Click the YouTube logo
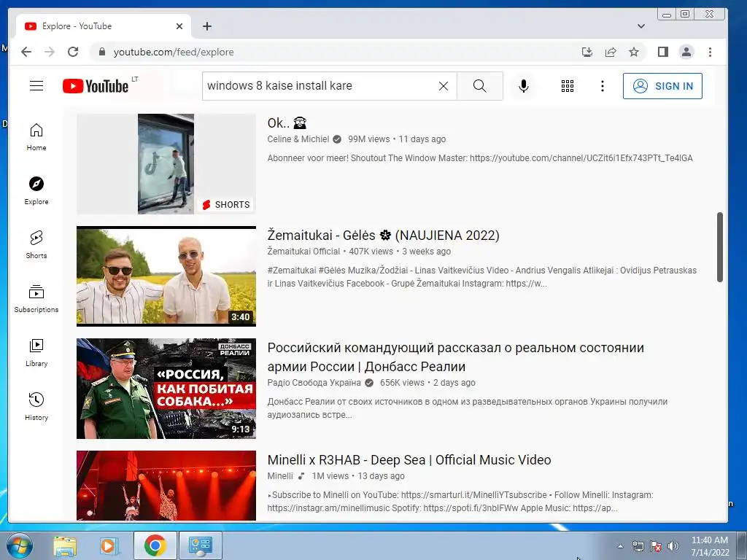Viewport: 747px width, 560px height. [96, 86]
